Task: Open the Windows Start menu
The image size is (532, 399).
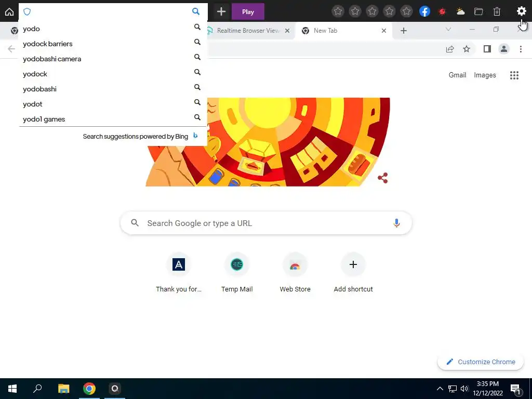Action: (x=12, y=389)
